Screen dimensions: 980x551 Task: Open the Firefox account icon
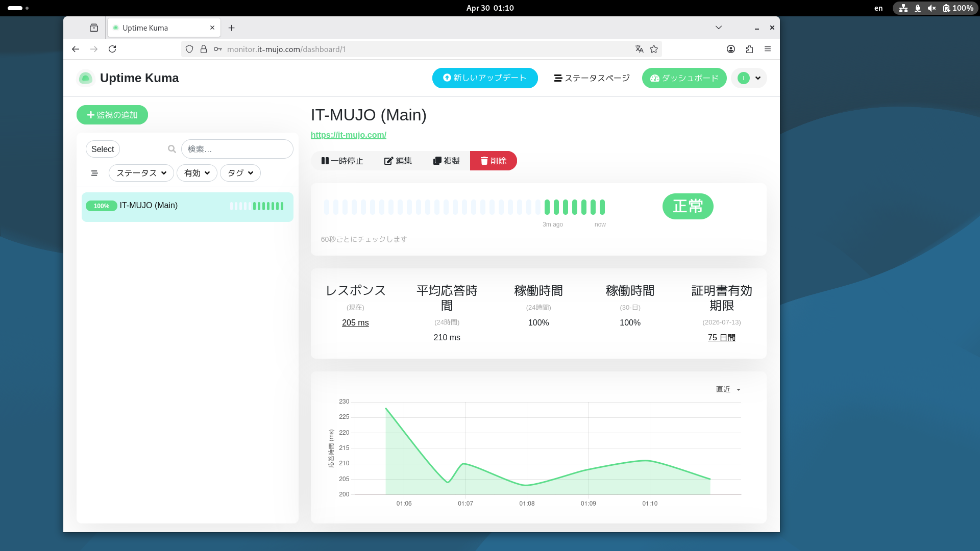(x=731, y=49)
